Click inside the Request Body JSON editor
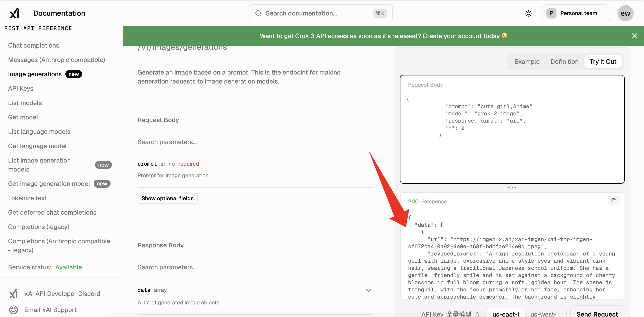 pos(512,129)
